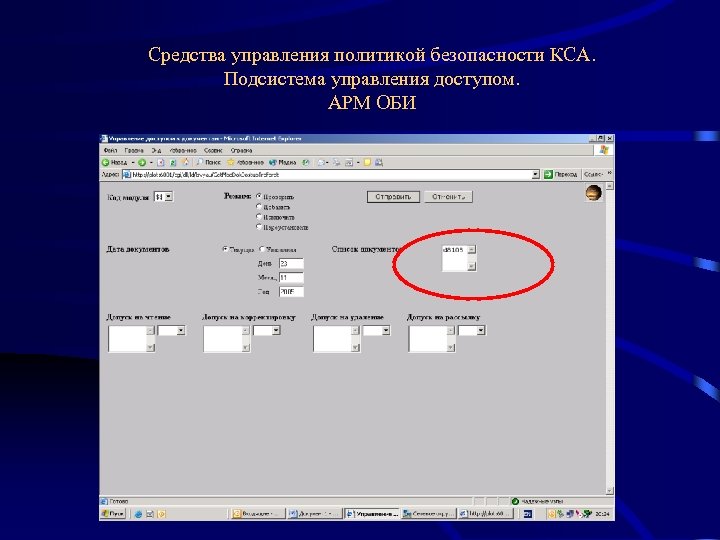
Task: Expand the address bar dropdown arrow
Action: point(535,174)
